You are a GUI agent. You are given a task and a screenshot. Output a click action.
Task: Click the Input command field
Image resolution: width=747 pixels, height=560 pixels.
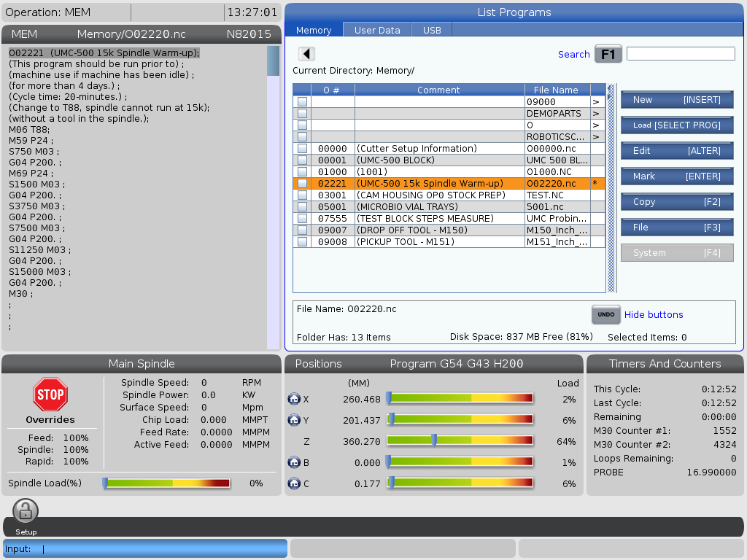tap(145, 548)
